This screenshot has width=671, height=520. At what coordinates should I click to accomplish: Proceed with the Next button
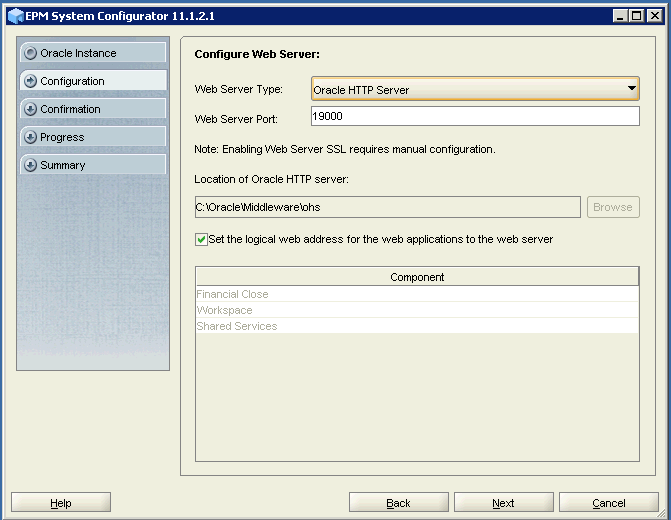tap(504, 502)
